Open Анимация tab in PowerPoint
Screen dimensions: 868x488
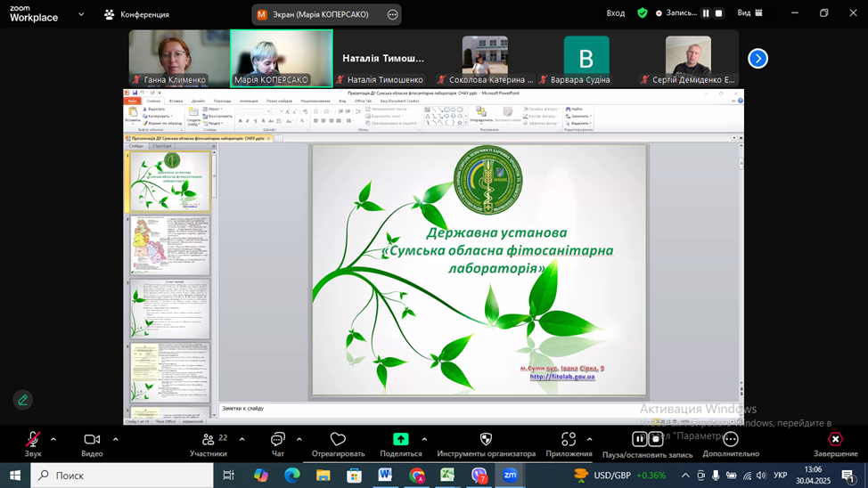pyautogui.click(x=249, y=102)
